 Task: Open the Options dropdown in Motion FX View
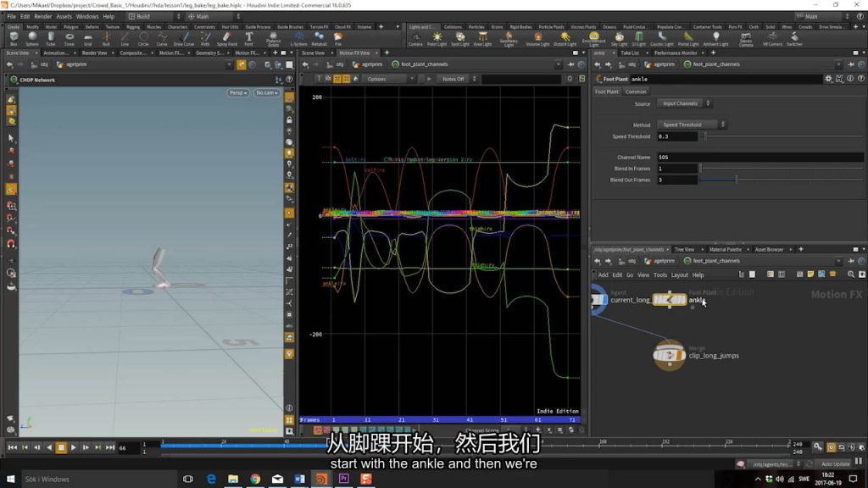[x=388, y=79]
